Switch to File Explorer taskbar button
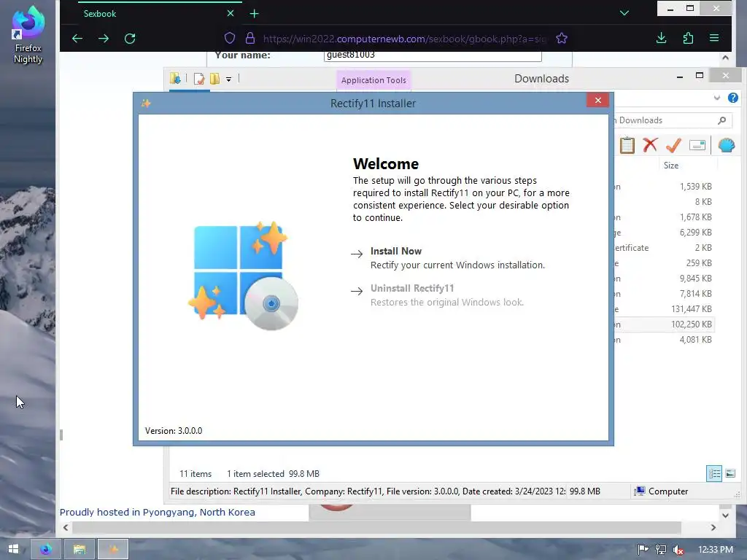This screenshot has width=747, height=560. [80, 549]
